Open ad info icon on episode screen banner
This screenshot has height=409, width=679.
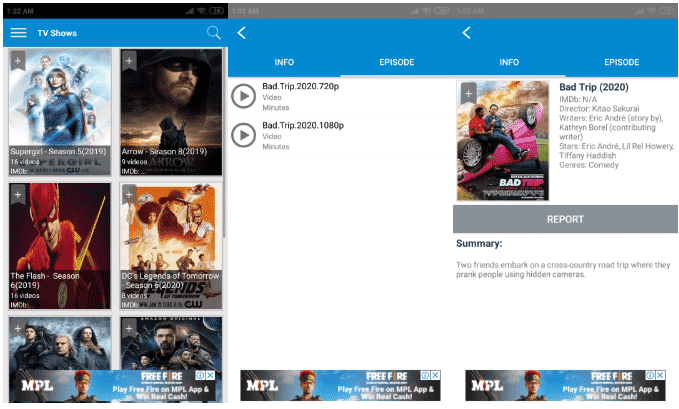(426, 375)
